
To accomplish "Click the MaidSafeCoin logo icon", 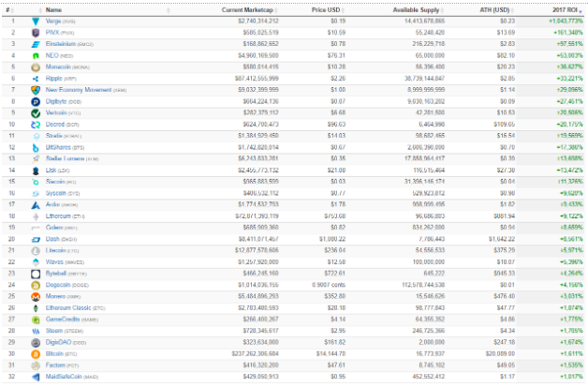I will 36,378.
